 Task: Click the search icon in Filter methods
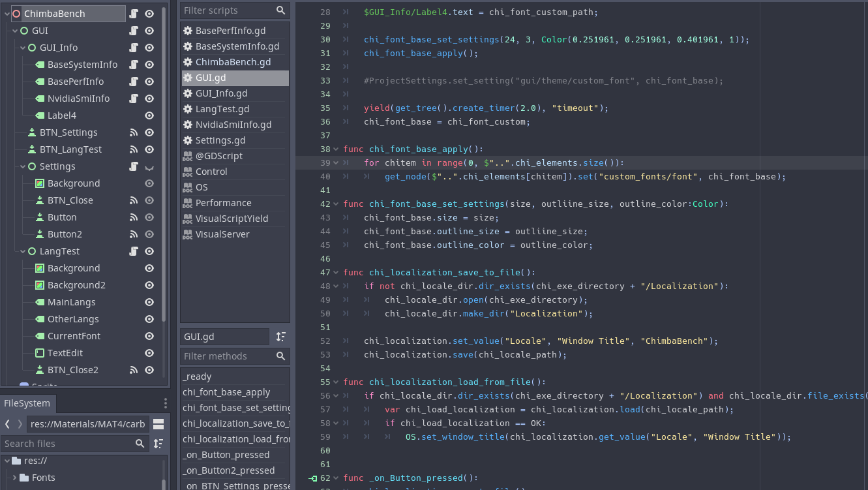click(280, 356)
